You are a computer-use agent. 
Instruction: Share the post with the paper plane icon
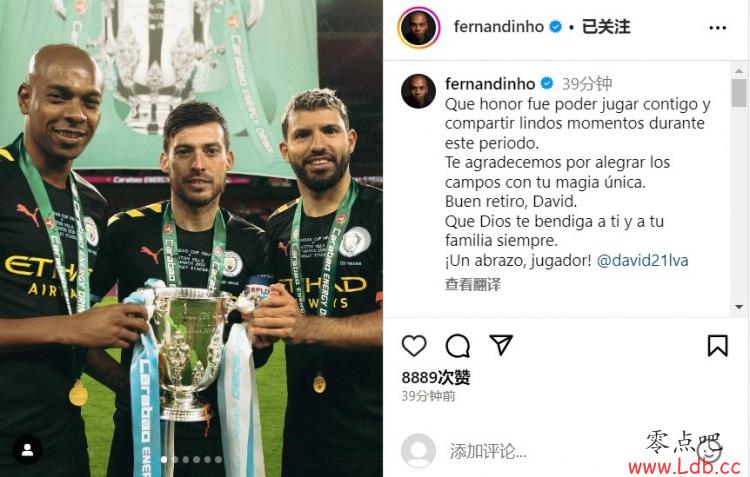(x=501, y=344)
